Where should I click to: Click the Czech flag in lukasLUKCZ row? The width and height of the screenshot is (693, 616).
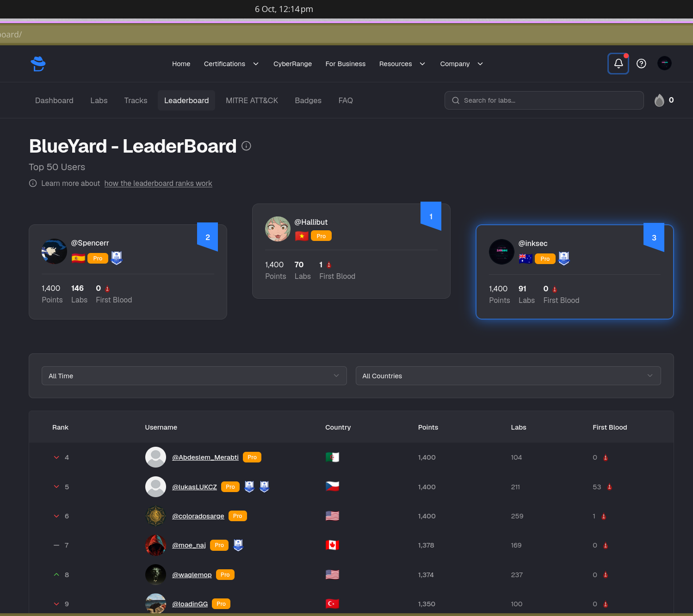(332, 487)
